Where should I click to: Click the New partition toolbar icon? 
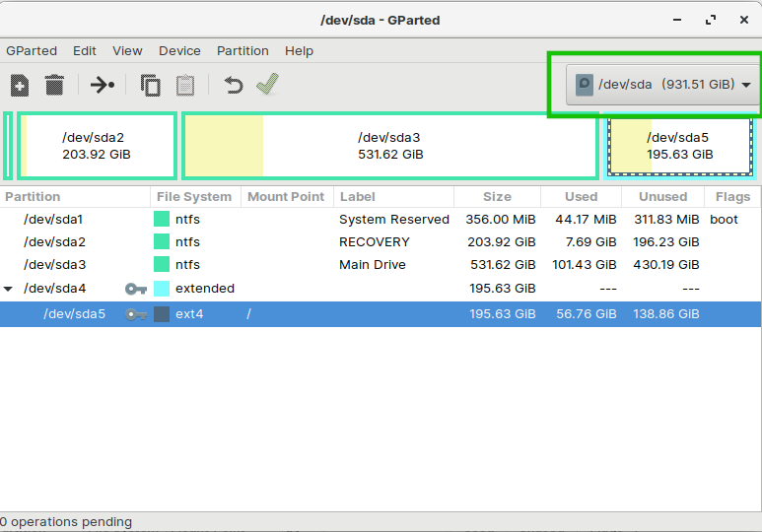coord(20,85)
